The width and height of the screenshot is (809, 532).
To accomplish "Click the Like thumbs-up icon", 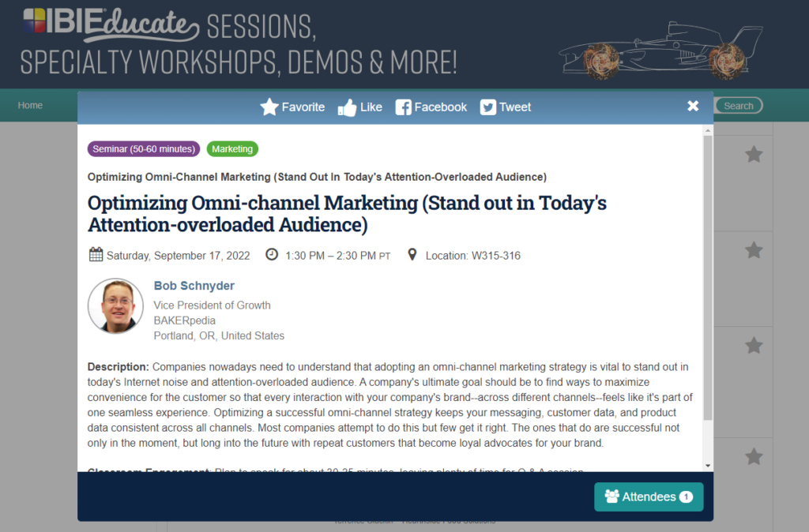I will (x=347, y=107).
